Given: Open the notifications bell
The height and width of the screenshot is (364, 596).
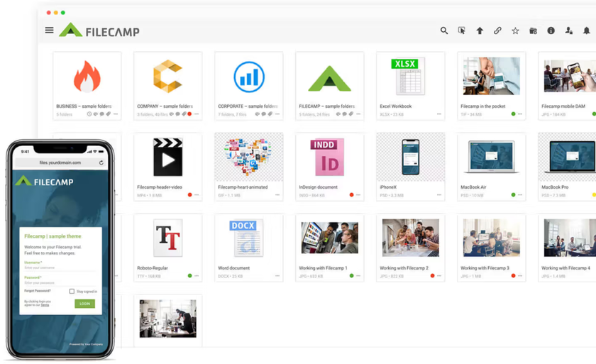Looking at the screenshot, I should pyautogui.click(x=586, y=31).
